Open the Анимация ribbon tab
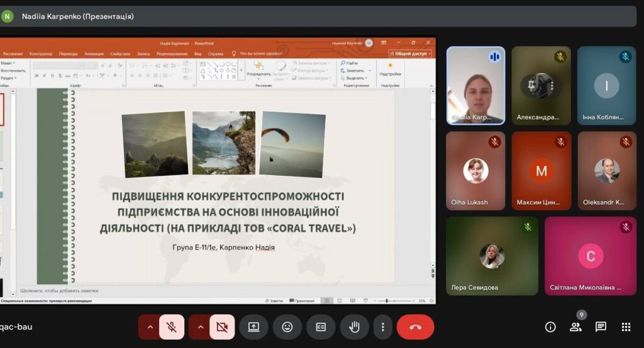Image resolution: width=644 pixels, height=348 pixels. tap(94, 54)
